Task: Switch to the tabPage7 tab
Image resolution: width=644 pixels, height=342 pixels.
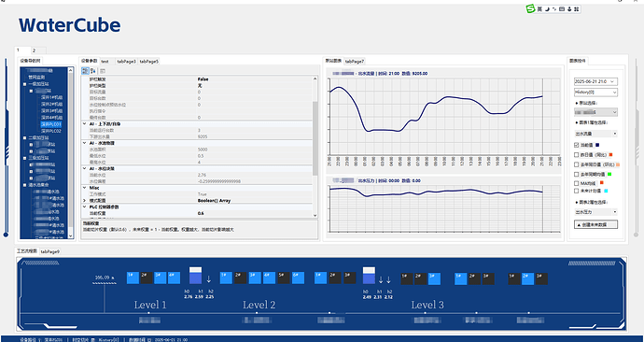Action: click(x=354, y=62)
